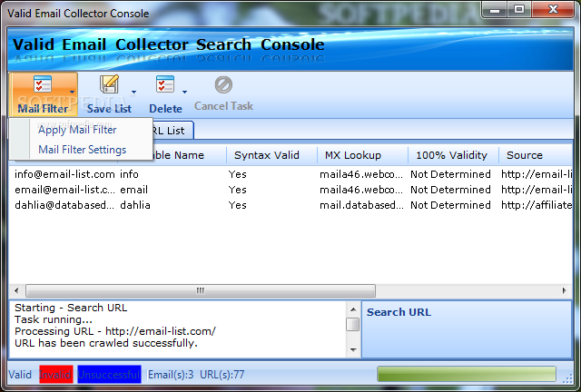
Task: Select the dahlia@databased... row
Action: point(290,205)
